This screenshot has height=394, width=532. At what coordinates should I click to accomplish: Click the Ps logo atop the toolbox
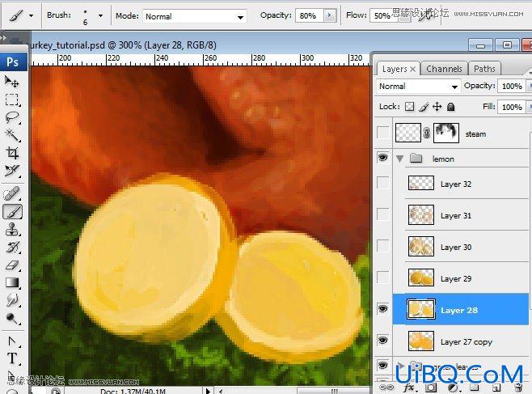(13, 61)
